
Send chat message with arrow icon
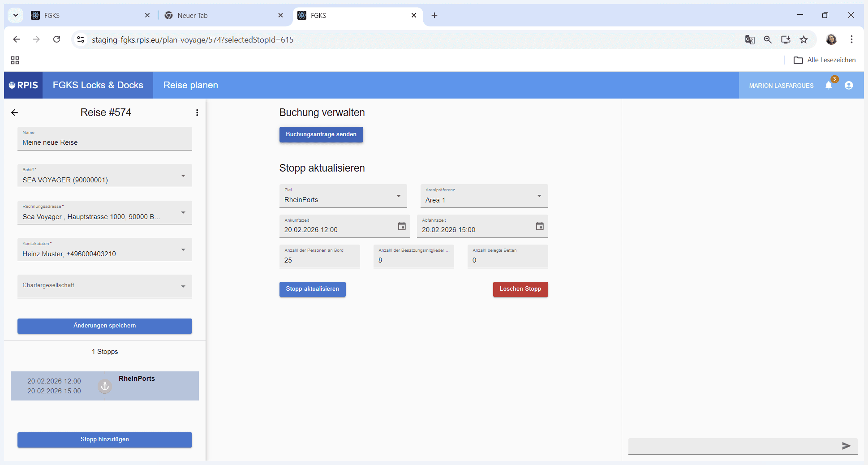pos(846,446)
